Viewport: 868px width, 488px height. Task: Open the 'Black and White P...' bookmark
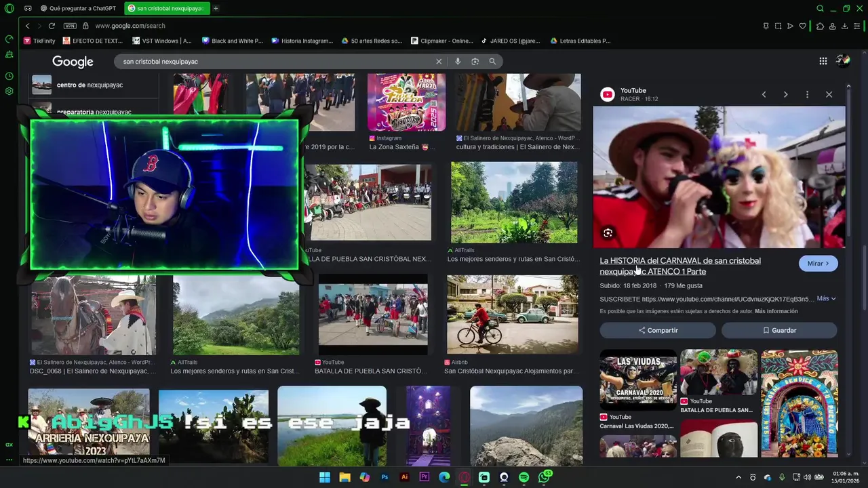(x=233, y=41)
